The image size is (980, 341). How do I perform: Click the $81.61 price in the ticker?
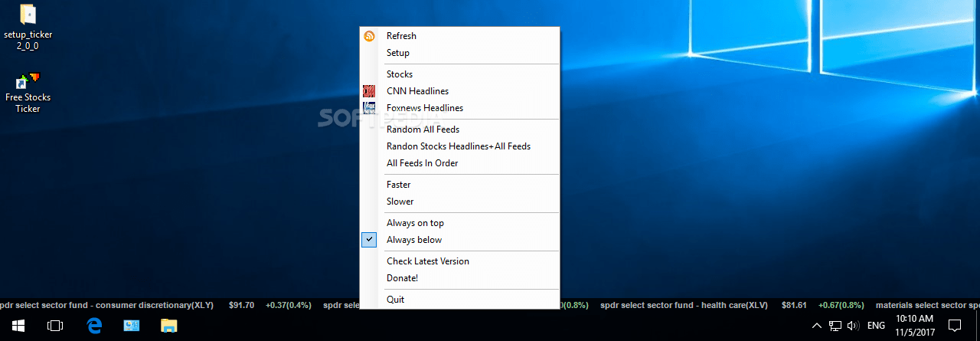(x=794, y=305)
